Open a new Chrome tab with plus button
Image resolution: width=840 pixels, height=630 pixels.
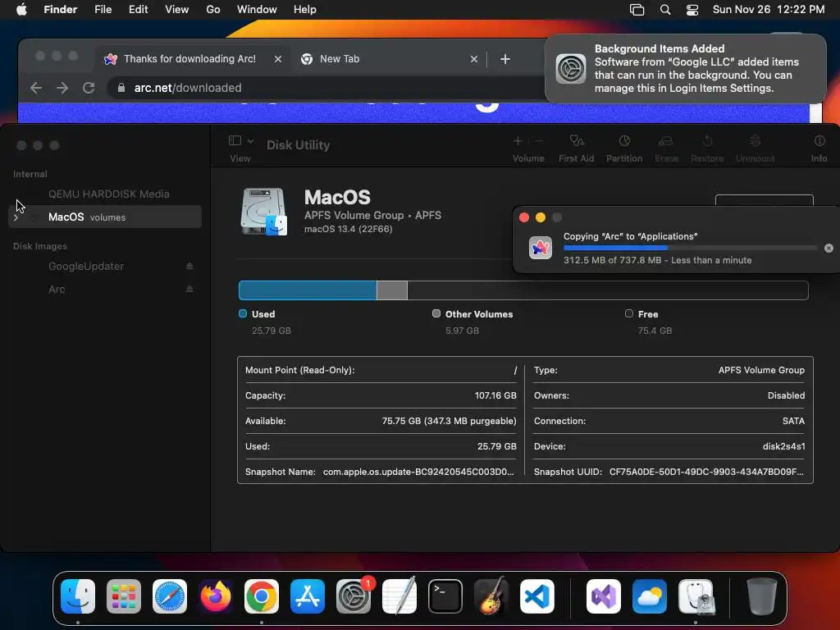tap(505, 59)
